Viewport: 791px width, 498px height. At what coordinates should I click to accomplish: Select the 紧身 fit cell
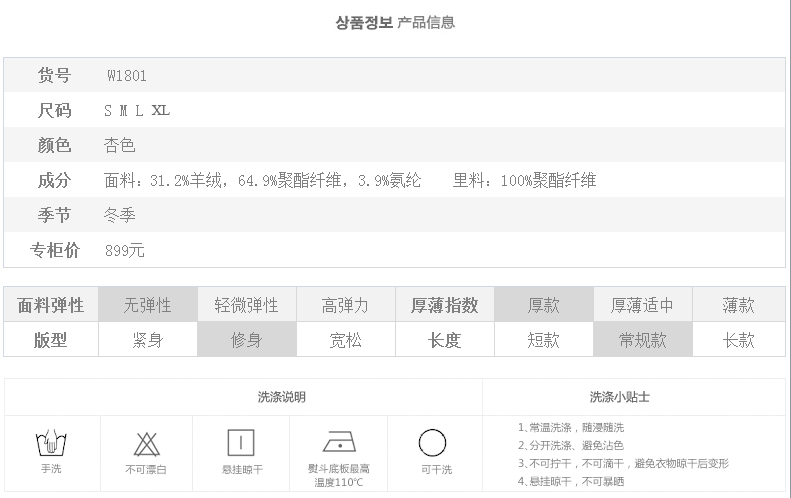148,340
